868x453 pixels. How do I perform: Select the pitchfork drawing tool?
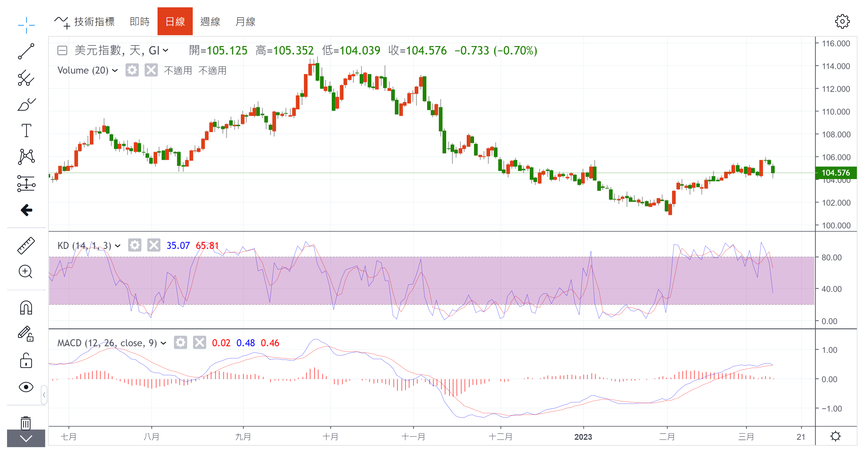pos(26,78)
